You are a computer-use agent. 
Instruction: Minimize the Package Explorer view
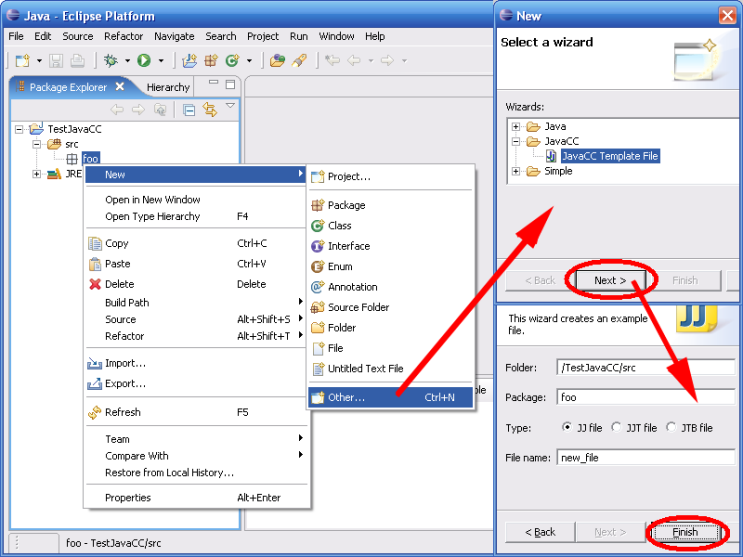(x=214, y=82)
